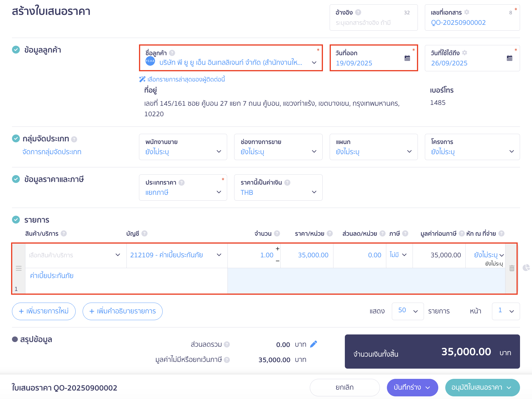Click the minus stepper to decrease quantity
532x399 pixels.
277,261
